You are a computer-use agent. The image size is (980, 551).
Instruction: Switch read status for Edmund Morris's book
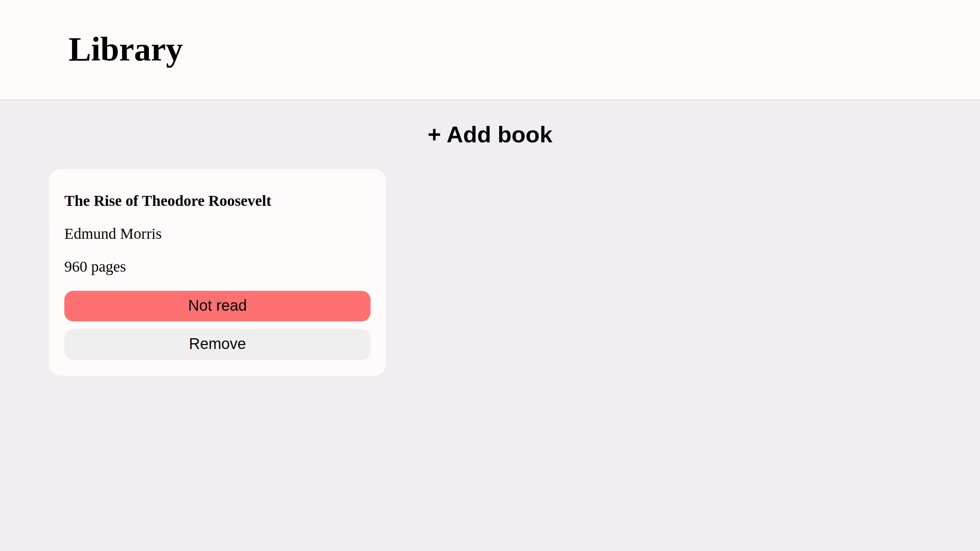point(217,306)
